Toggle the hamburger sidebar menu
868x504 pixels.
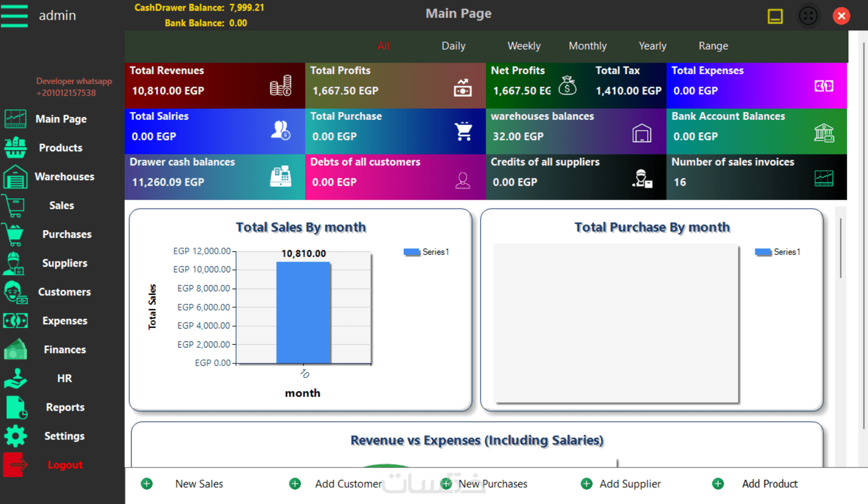pos(14,15)
